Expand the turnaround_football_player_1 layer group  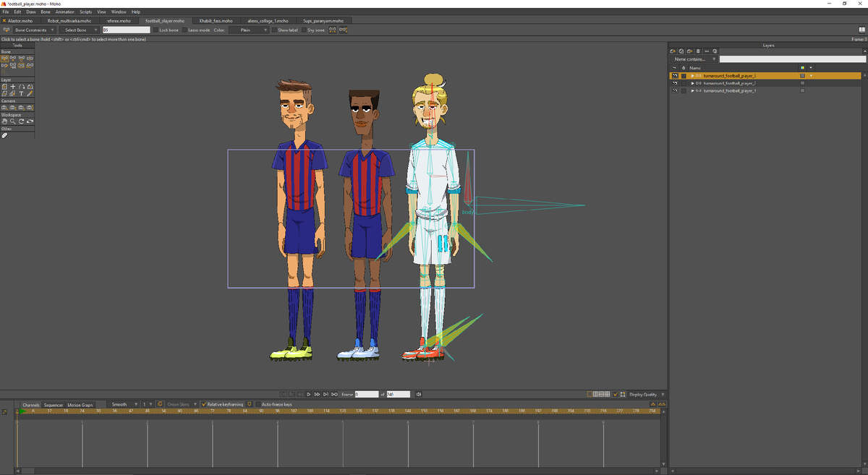point(692,91)
